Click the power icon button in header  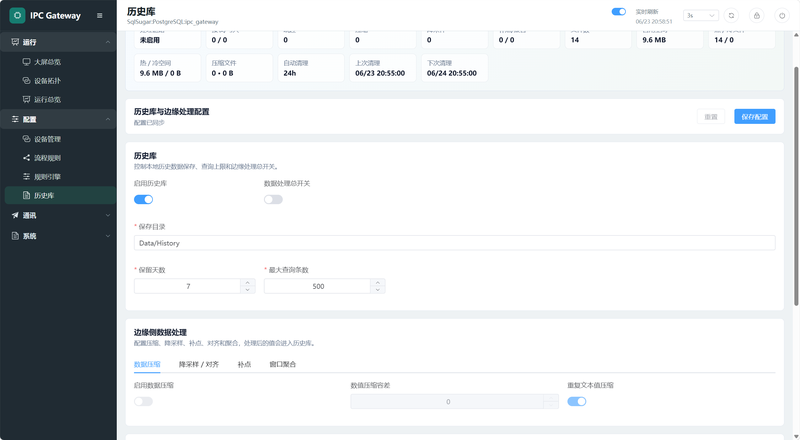pos(782,16)
